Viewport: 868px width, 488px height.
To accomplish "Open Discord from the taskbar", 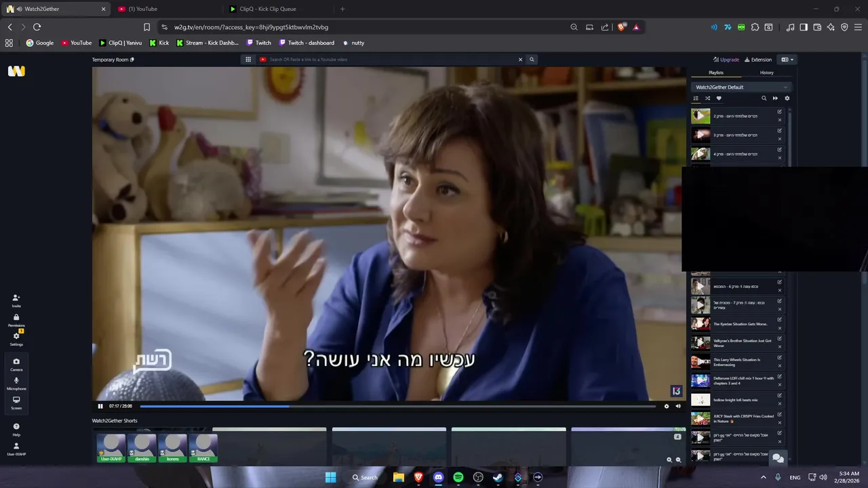I will [x=438, y=477].
